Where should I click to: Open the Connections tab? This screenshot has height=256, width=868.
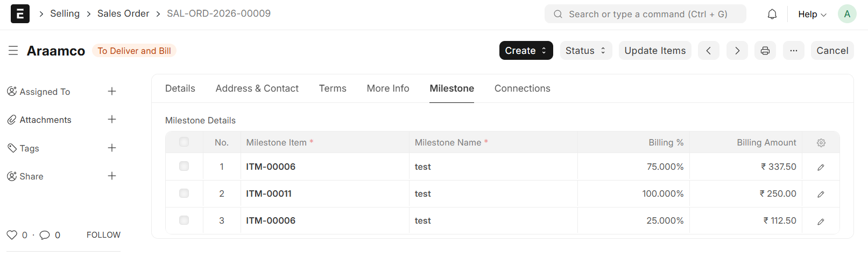tap(522, 88)
